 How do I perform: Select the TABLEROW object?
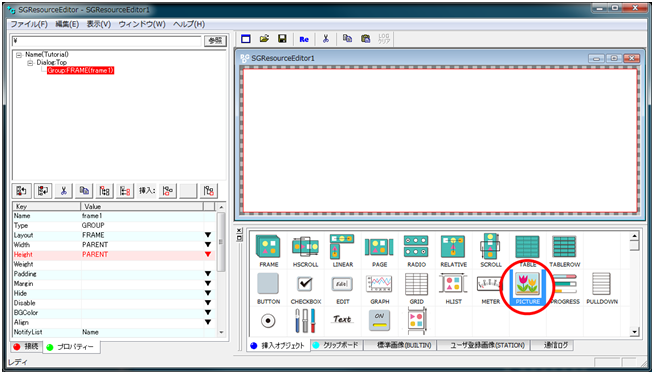click(x=564, y=250)
